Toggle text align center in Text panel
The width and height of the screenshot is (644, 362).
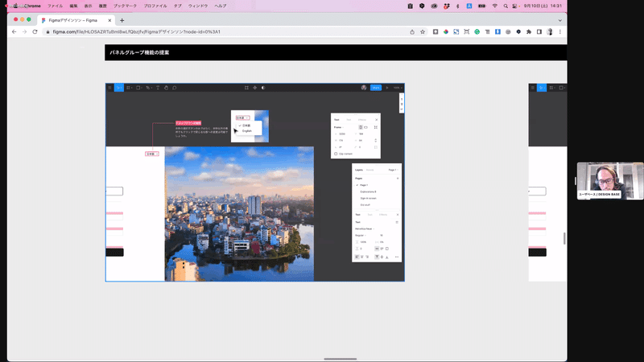(x=361, y=257)
